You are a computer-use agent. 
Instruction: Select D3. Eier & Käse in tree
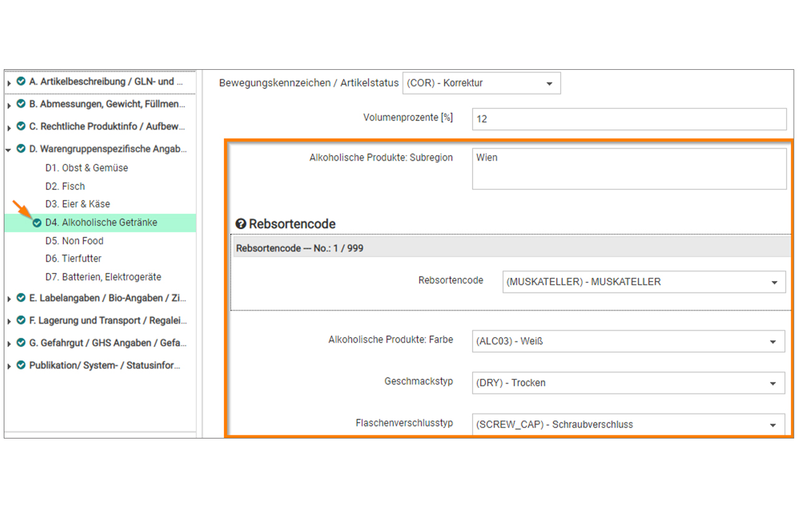[77, 204]
